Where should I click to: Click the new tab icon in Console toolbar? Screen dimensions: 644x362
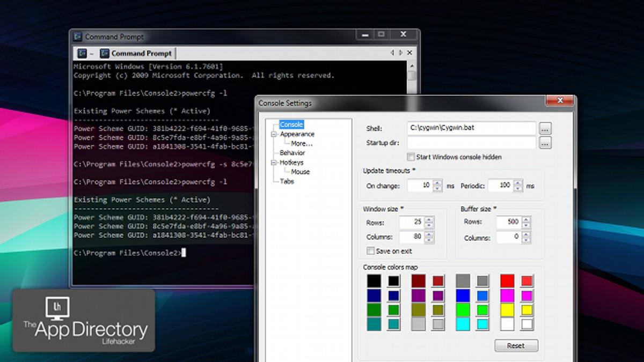[82, 54]
